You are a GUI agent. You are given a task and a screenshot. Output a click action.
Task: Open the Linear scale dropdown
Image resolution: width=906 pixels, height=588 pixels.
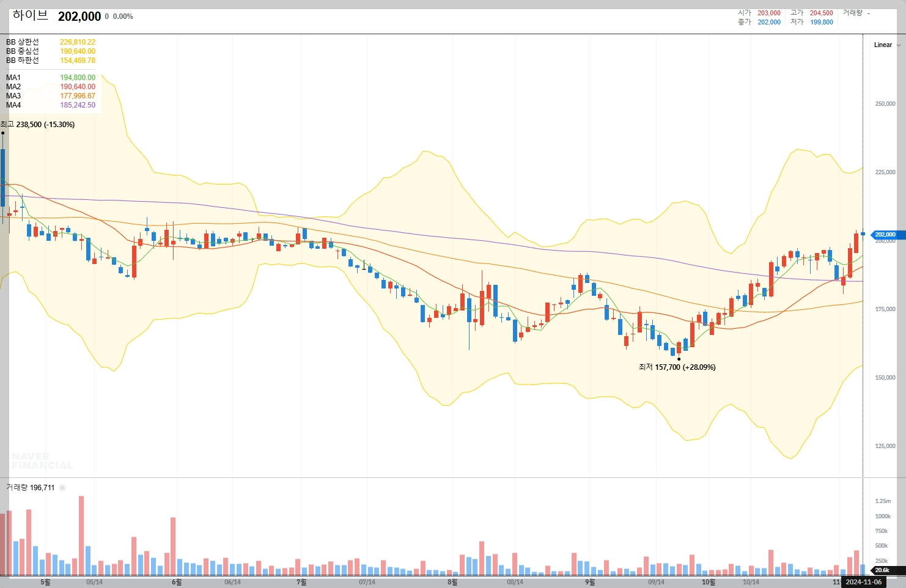[x=887, y=45]
